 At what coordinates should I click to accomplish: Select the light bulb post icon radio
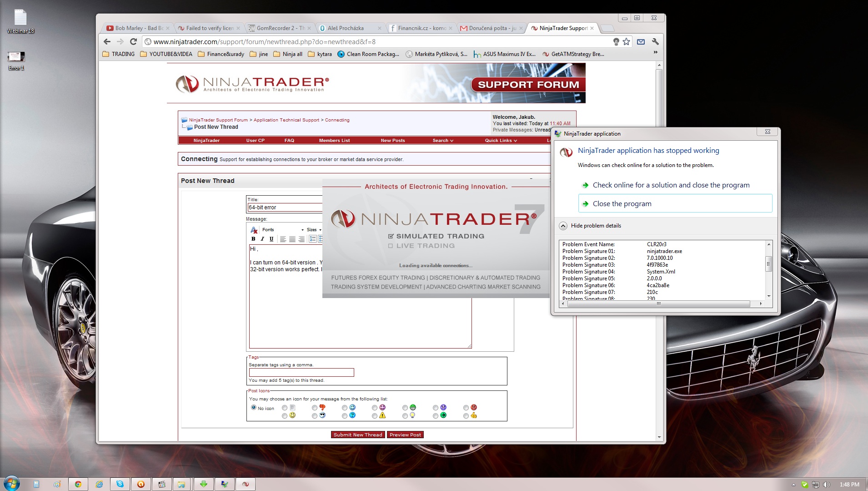405,416
